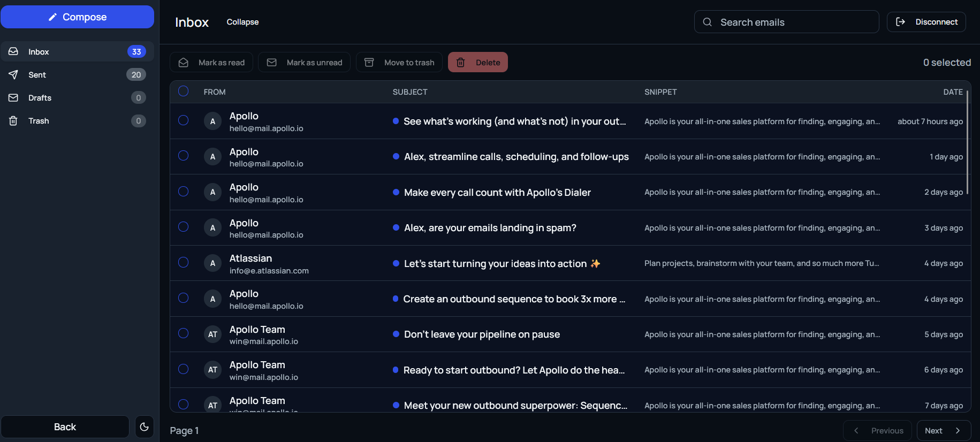Collapse the inbox sidebar
This screenshot has height=442, width=980.
pos(242,22)
